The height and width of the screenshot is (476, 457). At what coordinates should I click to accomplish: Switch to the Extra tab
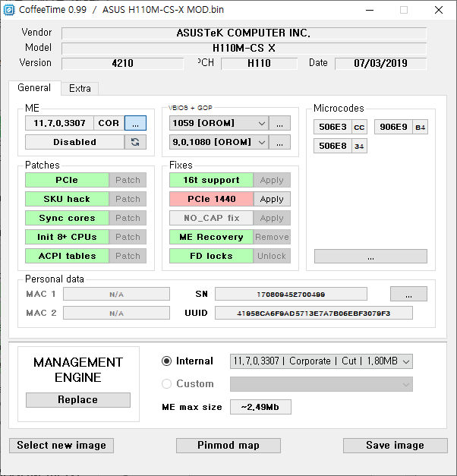click(x=80, y=88)
